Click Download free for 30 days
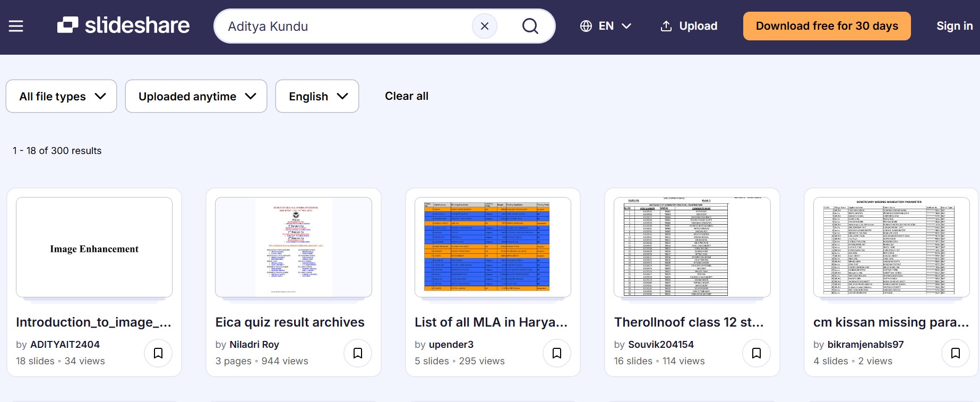This screenshot has width=980, height=402. pos(827,26)
